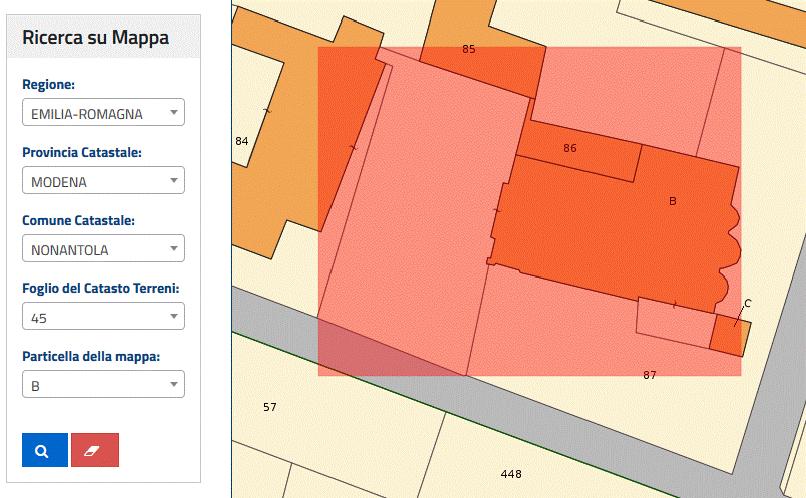Click parcel label 84 on the map
The height and width of the screenshot is (498, 806).
click(242, 141)
